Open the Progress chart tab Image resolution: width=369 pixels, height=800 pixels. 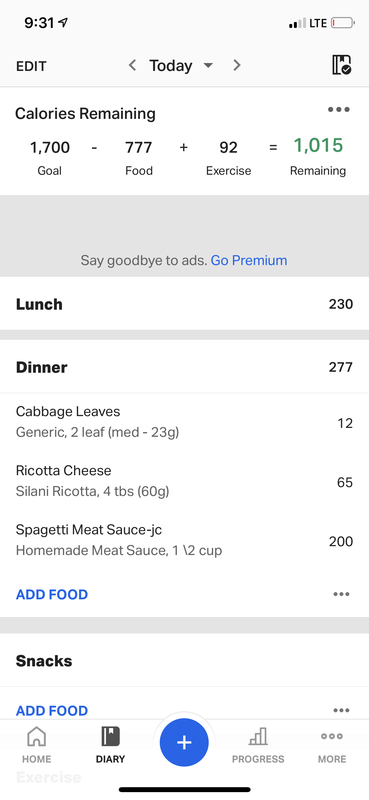[258, 745]
